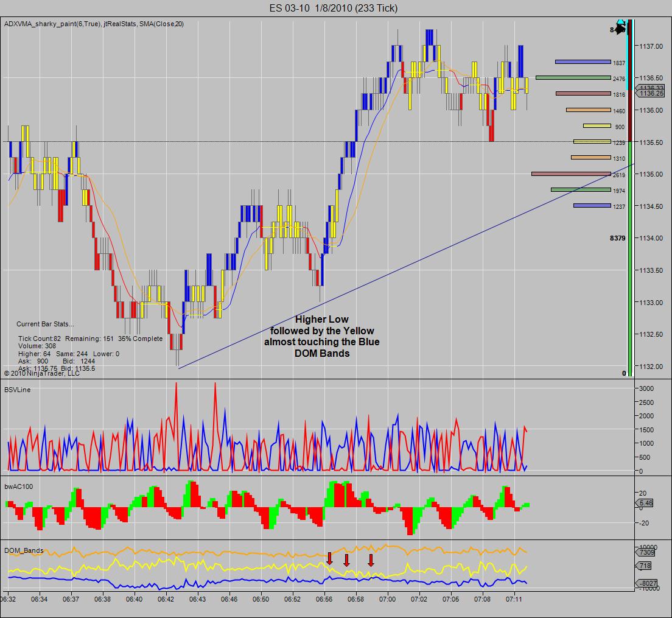Viewport: 672px width, 618px height.
Task: Click the 07:05 time axis label
Action: pos(450,599)
